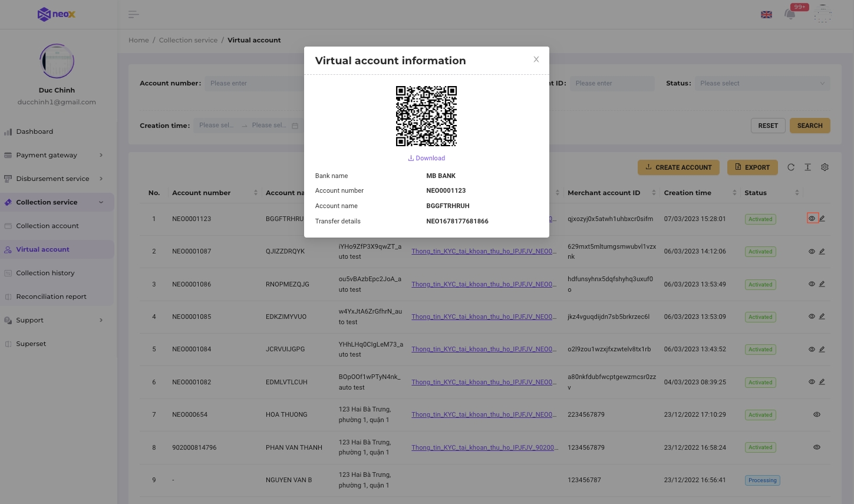The width and height of the screenshot is (854, 504).
Task: Click the refresh table icon
Action: coord(791,167)
